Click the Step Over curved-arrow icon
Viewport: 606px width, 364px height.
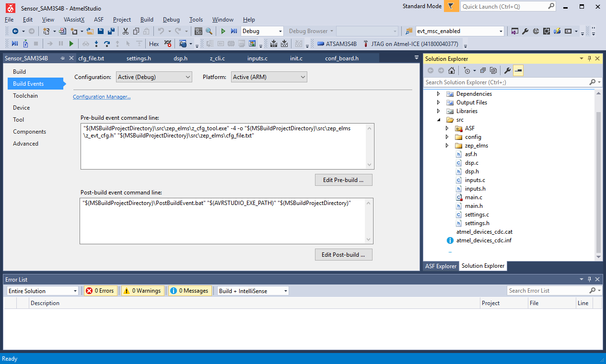tap(107, 44)
